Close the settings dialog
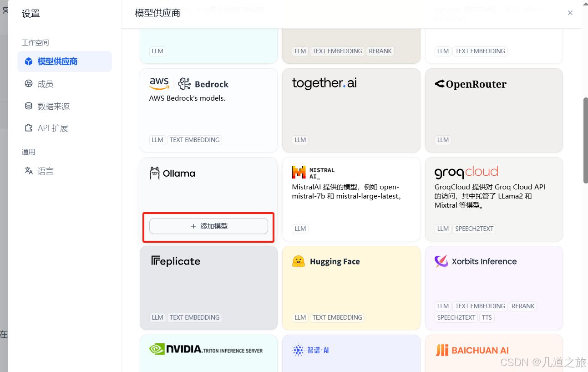The image size is (588, 372). [570, 13]
